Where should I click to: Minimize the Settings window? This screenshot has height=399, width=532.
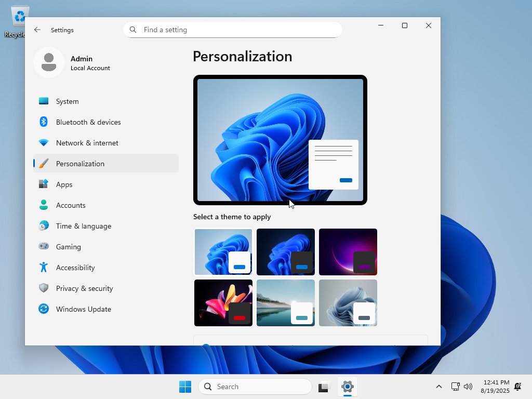click(381, 25)
